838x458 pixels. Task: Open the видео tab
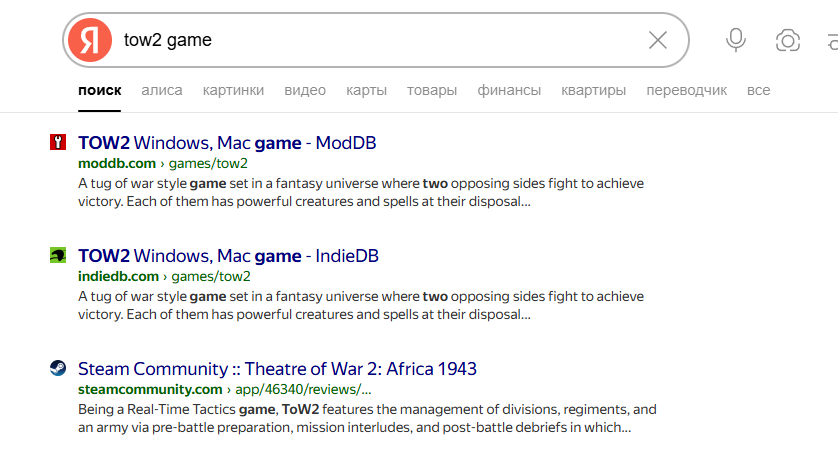pyautogui.click(x=305, y=90)
